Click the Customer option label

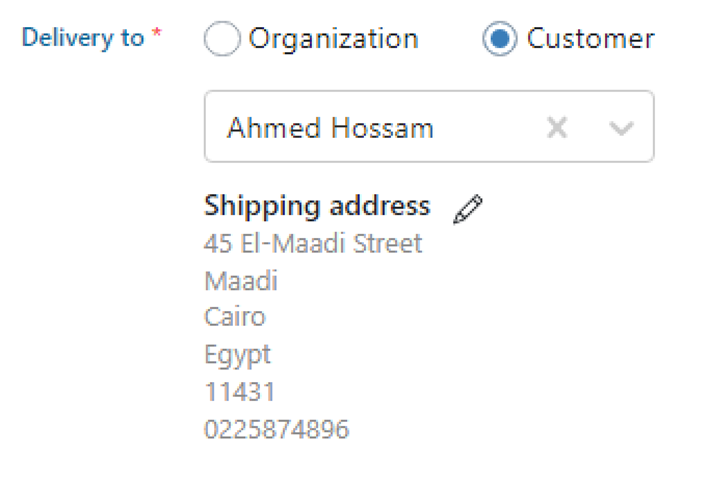[590, 40]
